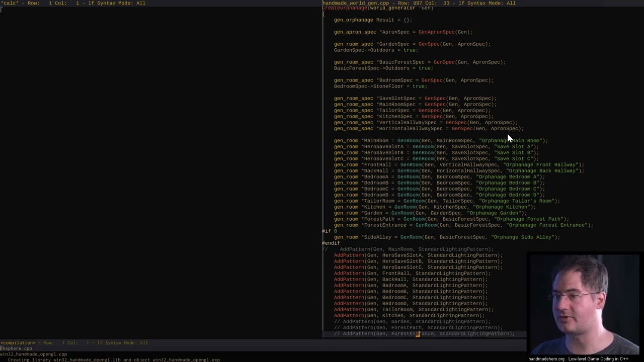This screenshot has width=644, height=362.
Task: Click the HorizontalHallwaySpec declaration line
Action: tap(429, 129)
